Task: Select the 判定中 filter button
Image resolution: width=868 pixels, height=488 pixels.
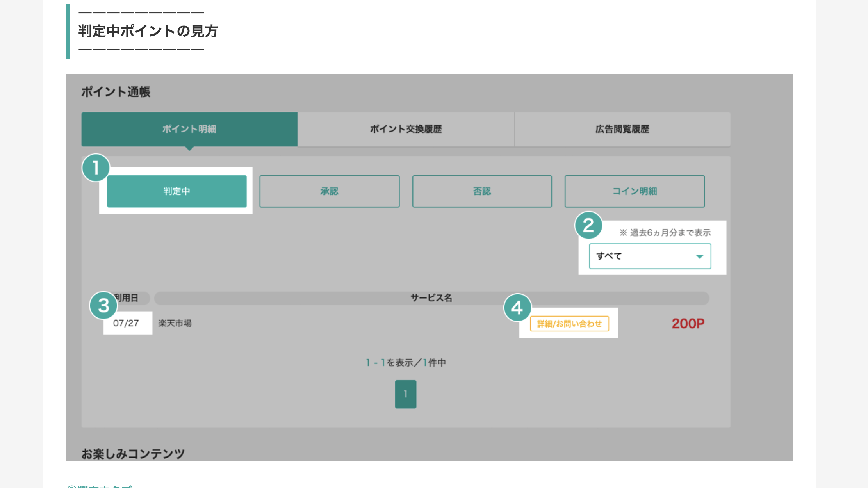Action: [x=176, y=191]
